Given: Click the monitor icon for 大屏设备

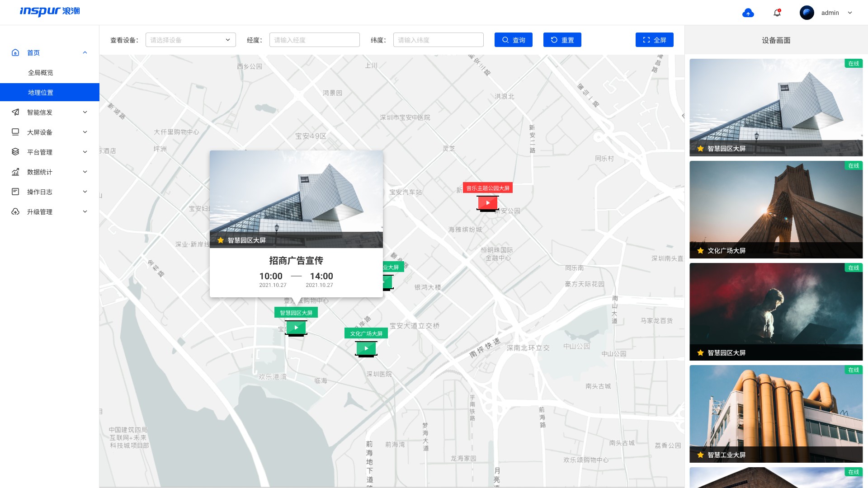Looking at the screenshot, I should [15, 132].
